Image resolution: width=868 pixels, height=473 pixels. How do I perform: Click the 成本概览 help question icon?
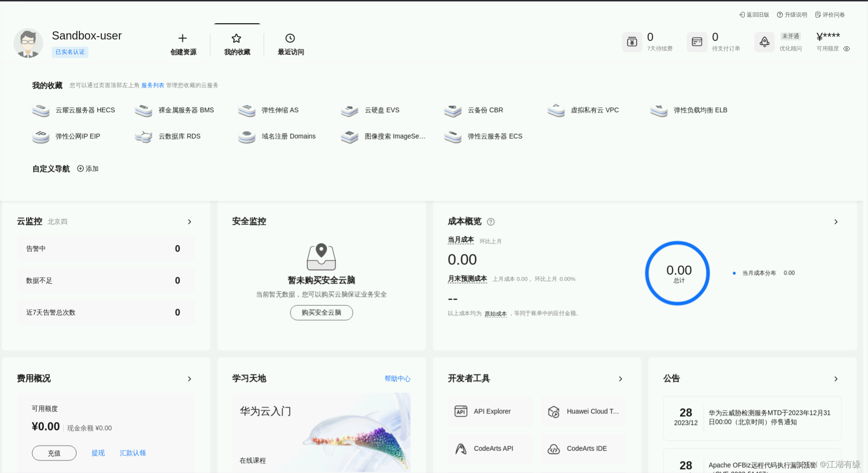click(491, 222)
